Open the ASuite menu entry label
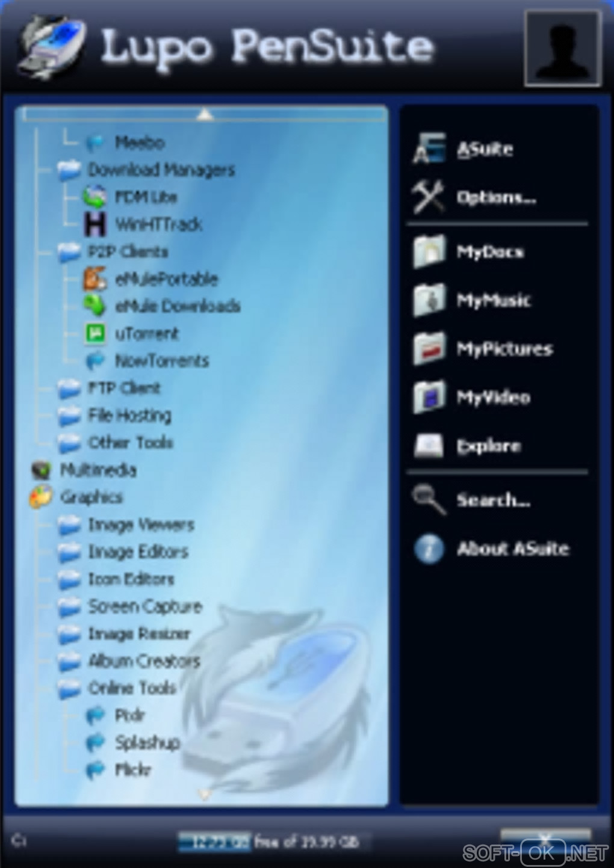The width and height of the screenshot is (614, 868). tap(485, 149)
